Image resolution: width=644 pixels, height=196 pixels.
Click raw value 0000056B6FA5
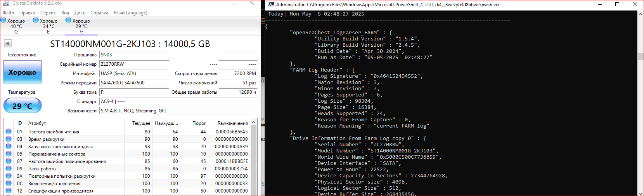pos(232,132)
